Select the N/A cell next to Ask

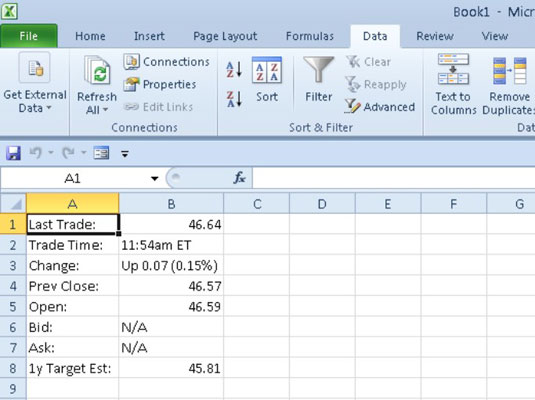[x=171, y=347]
